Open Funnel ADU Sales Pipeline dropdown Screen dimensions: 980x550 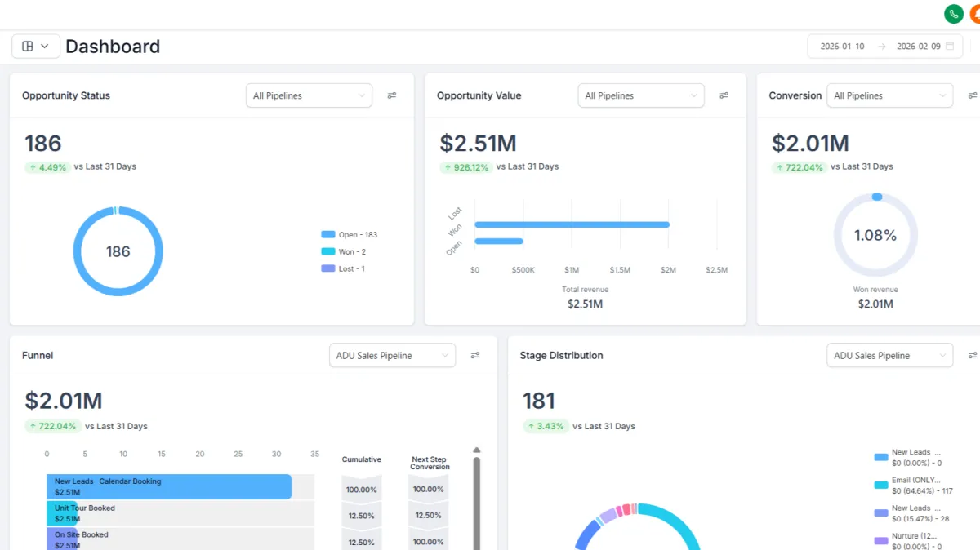pyautogui.click(x=392, y=355)
